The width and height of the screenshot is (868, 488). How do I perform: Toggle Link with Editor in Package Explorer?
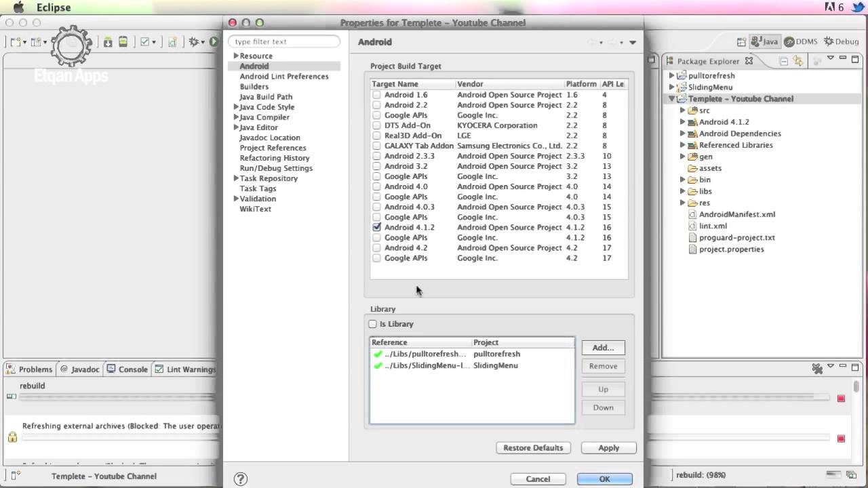click(798, 61)
